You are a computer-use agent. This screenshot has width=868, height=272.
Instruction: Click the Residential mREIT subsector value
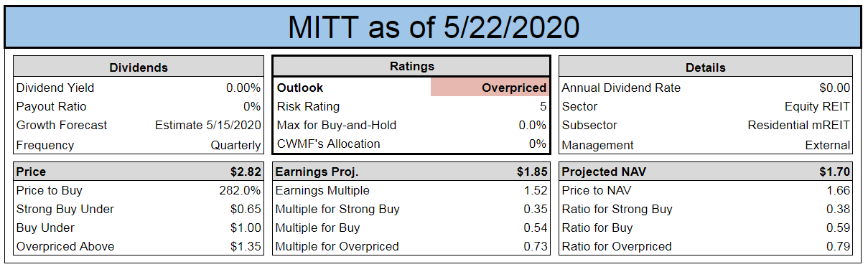[x=798, y=125]
